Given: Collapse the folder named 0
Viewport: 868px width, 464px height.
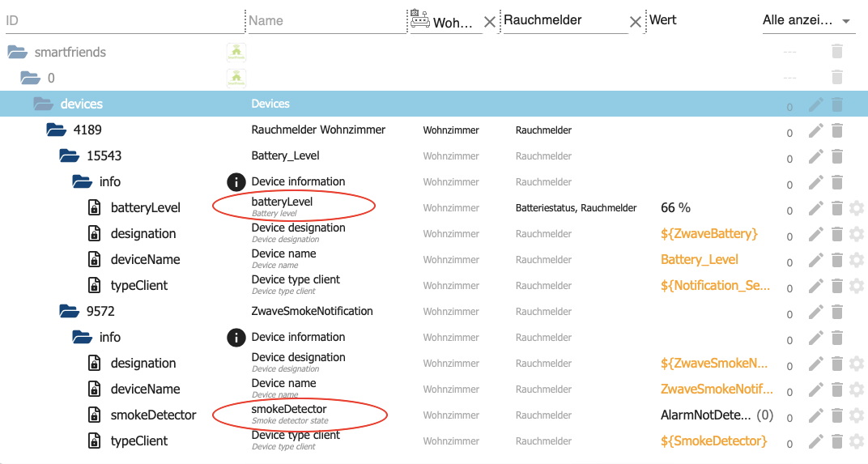Looking at the screenshot, I should click(31, 78).
